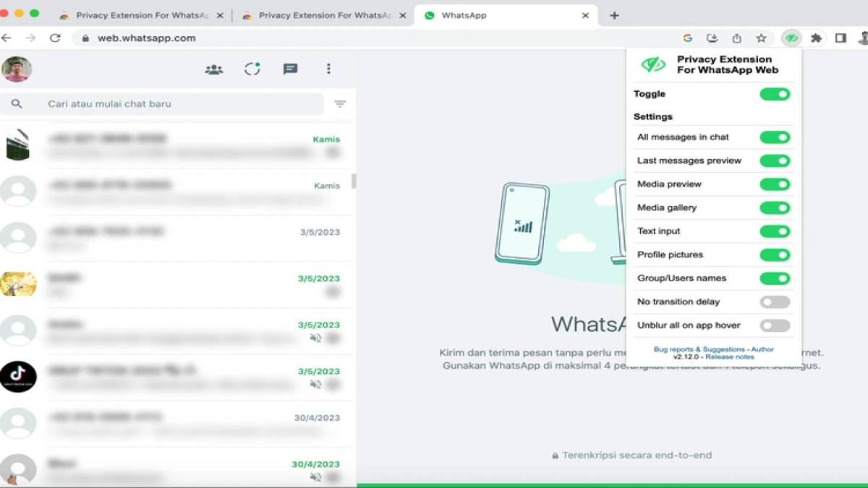Disable Profile pictures blur
This screenshot has width=868, height=488.
pyautogui.click(x=775, y=254)
